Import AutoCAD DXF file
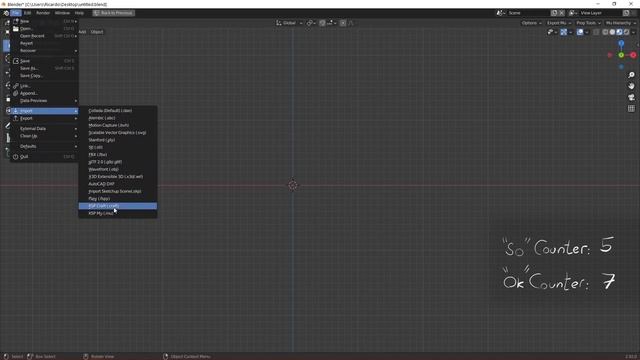640x360 pixels. (118, 184)
